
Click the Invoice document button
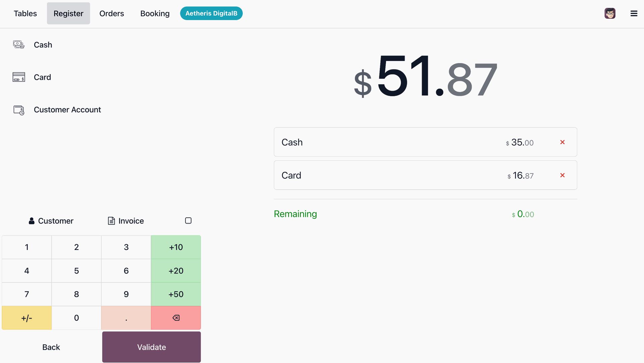tap(126, 221)
